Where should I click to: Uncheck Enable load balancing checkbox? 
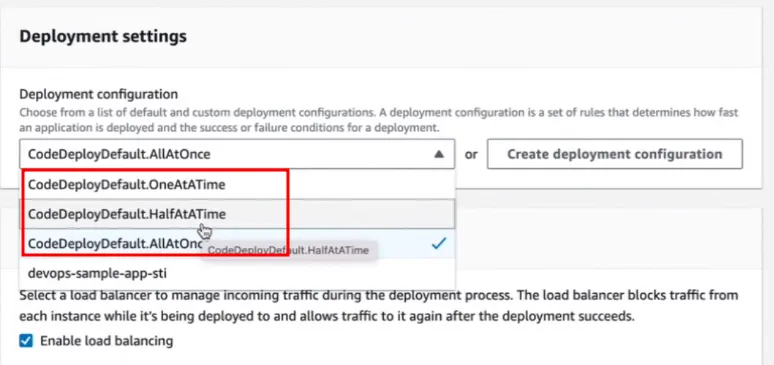pos(26,341)
